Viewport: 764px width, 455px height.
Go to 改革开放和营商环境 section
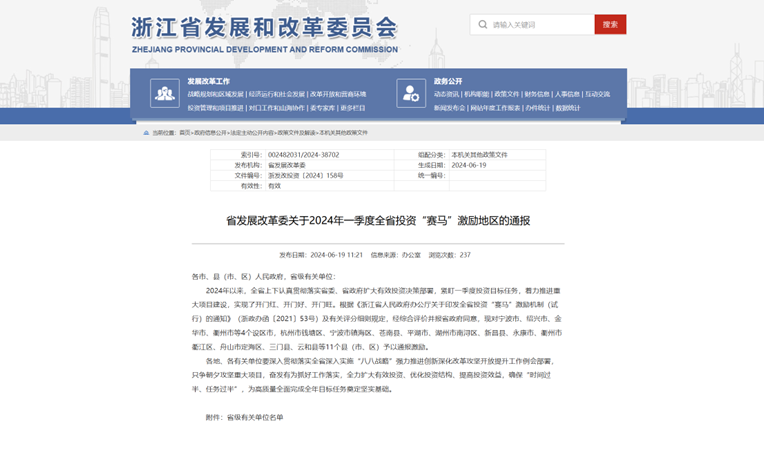click(337, 94)
